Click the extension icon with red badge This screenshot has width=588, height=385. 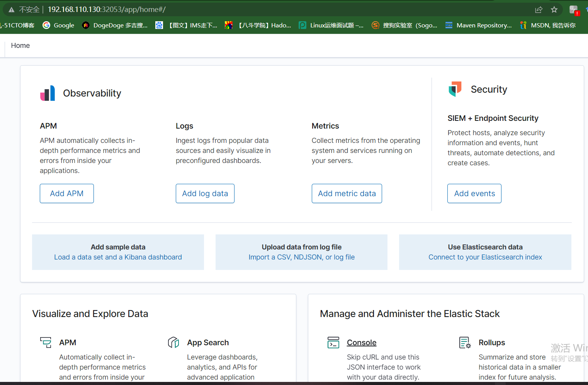[x=574, y=10]
